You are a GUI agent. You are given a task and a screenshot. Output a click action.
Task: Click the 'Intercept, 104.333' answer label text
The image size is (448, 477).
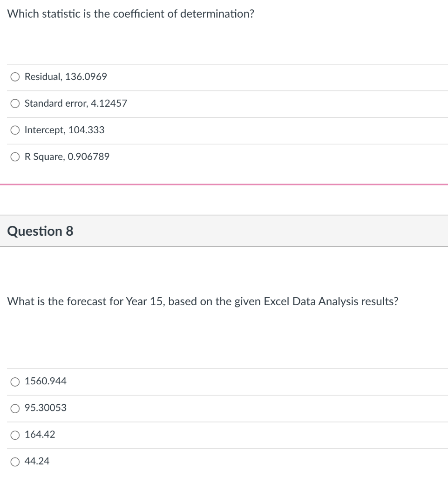[x=64, y=130]
